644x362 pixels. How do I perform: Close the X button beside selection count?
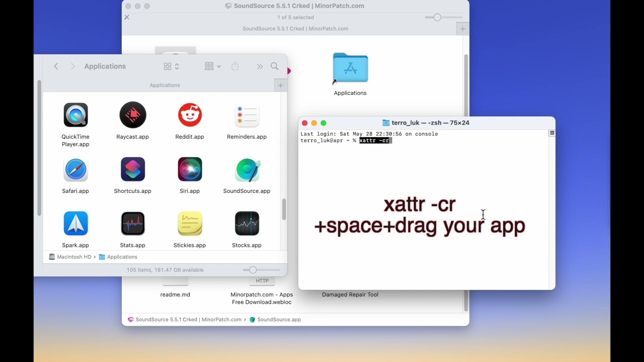coord(127,17)
